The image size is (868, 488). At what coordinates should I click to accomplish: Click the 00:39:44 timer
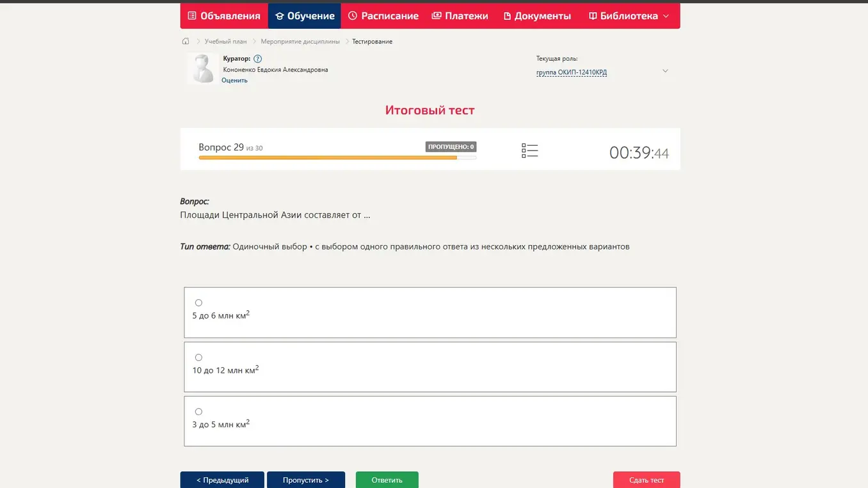point(639,153)
